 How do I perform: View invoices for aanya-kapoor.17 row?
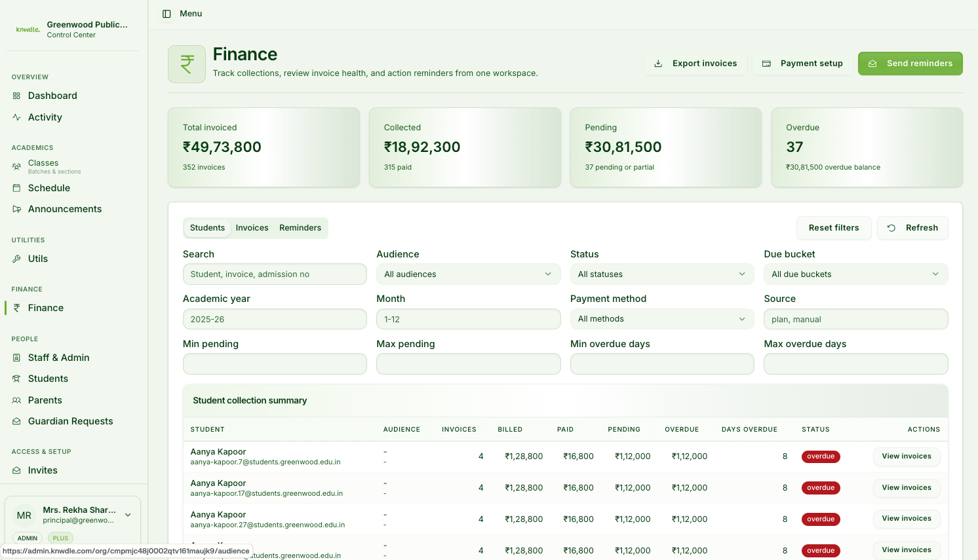coord(907,488)
